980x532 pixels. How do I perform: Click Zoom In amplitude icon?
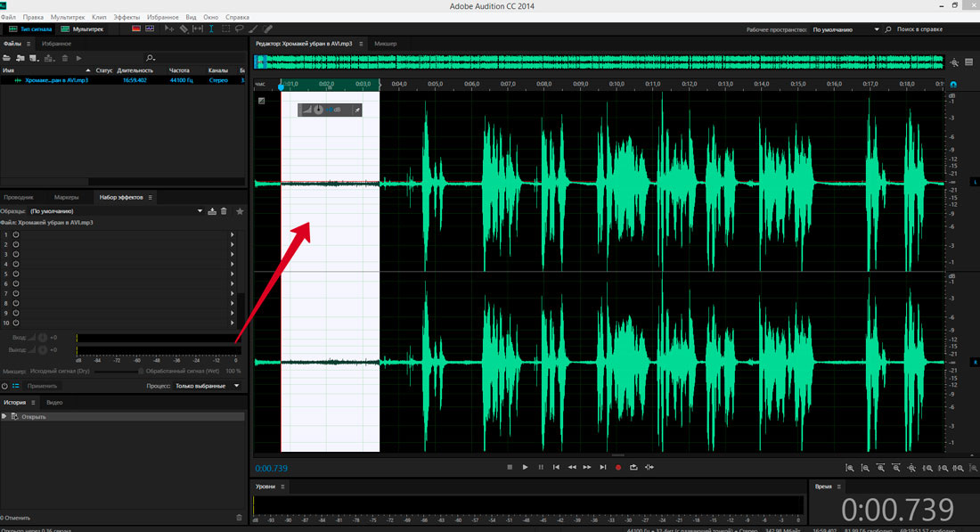(850, 468)
